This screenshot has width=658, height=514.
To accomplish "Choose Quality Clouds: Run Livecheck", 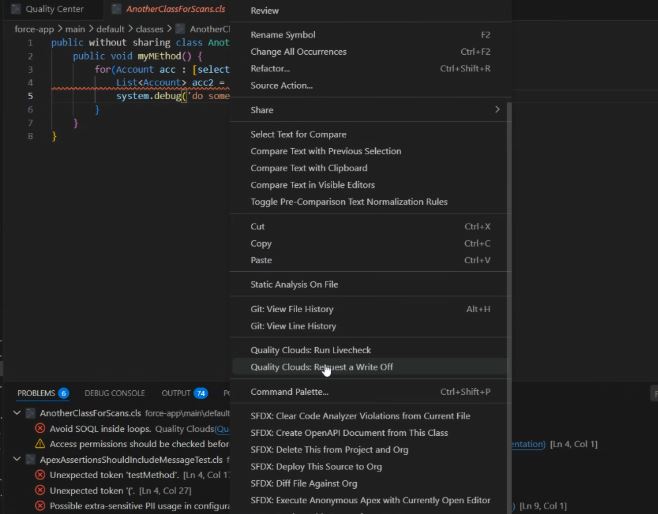I will 310,350.
